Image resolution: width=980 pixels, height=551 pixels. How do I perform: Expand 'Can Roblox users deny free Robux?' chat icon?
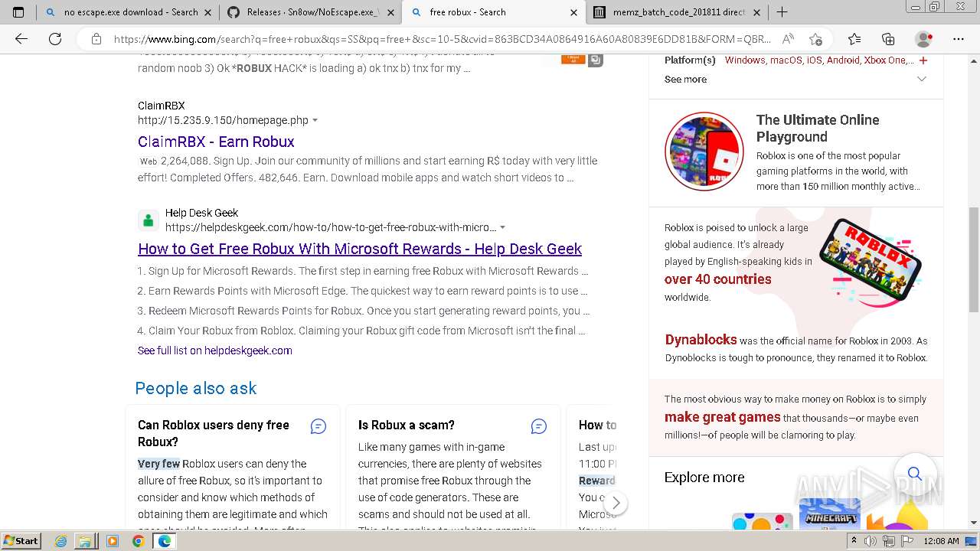(318, 426)
